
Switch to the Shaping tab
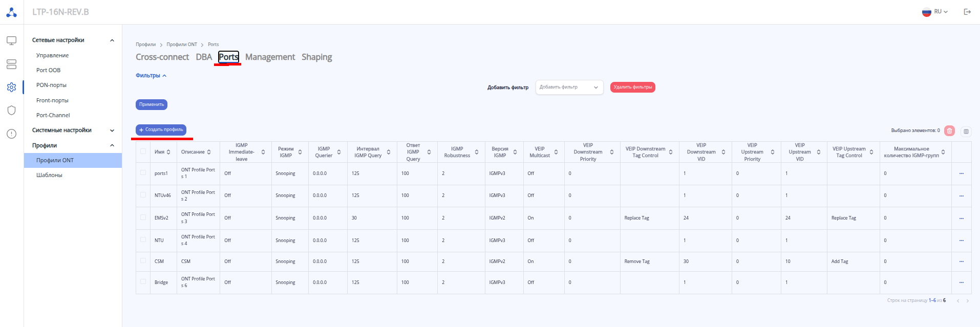[316, 57]
